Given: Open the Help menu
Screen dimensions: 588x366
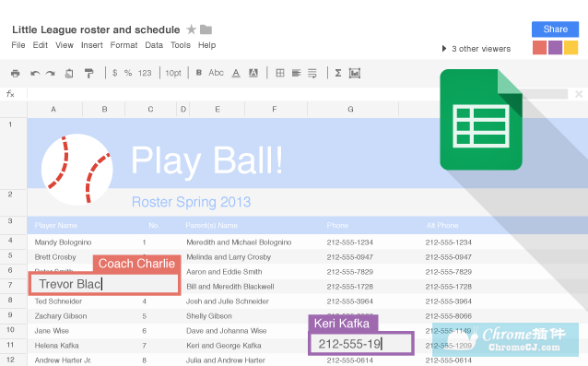Looking at the screenshot, I should point(207,45).
